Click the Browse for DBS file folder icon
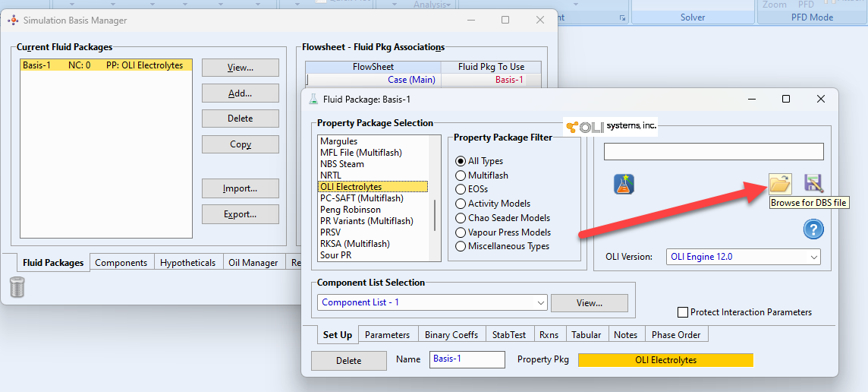 pos(780,184)
